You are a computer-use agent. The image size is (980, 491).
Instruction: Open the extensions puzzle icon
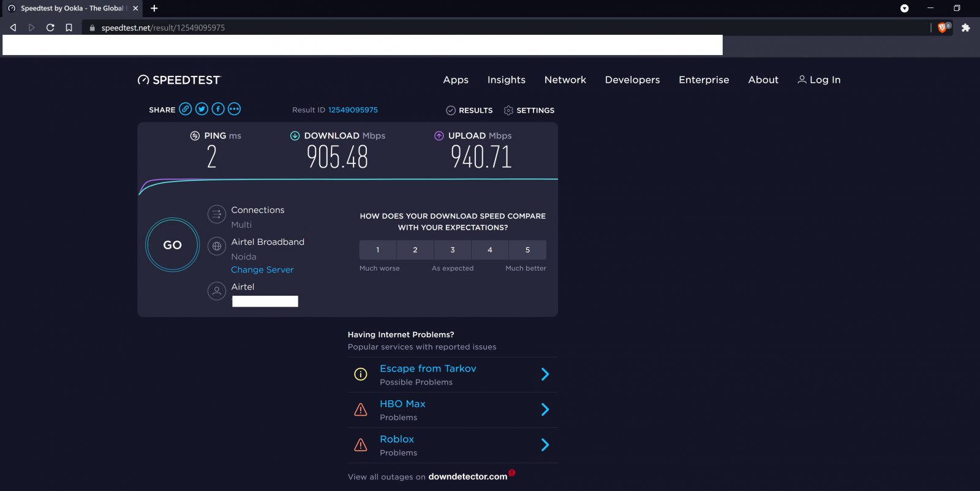click(x=966, y=28)
